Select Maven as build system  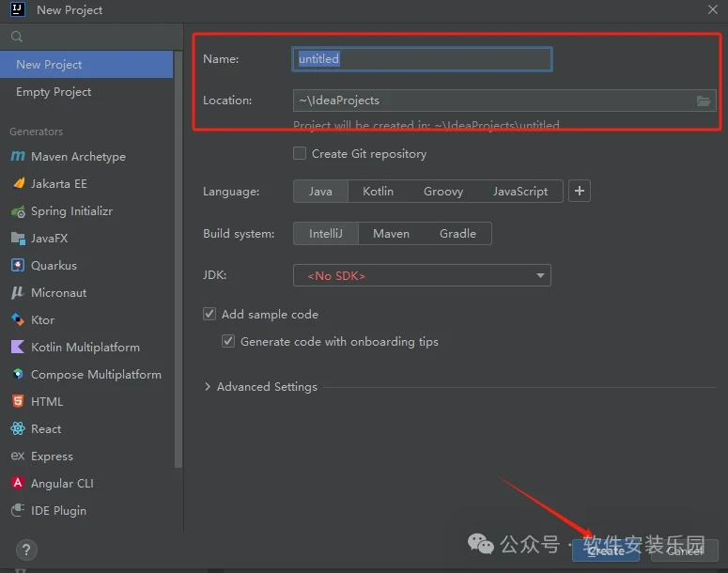pyautogui.click(x=391, y=234)
